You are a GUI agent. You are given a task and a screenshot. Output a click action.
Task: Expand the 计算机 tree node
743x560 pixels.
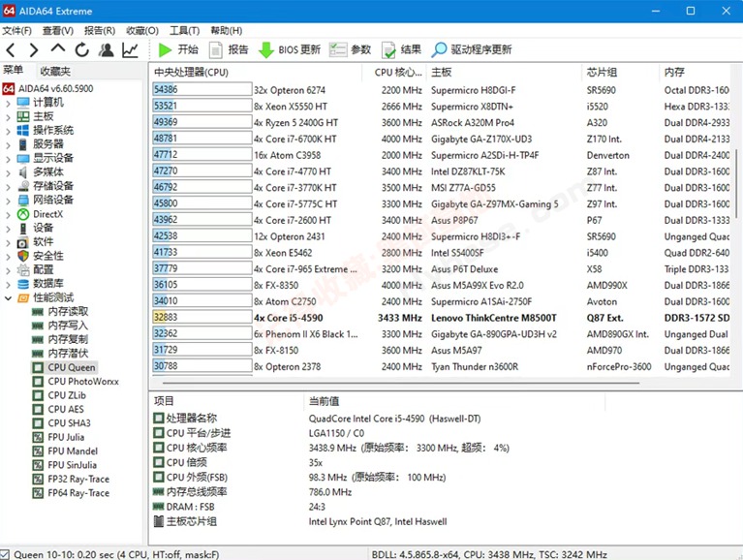click(x=9, y=102)
